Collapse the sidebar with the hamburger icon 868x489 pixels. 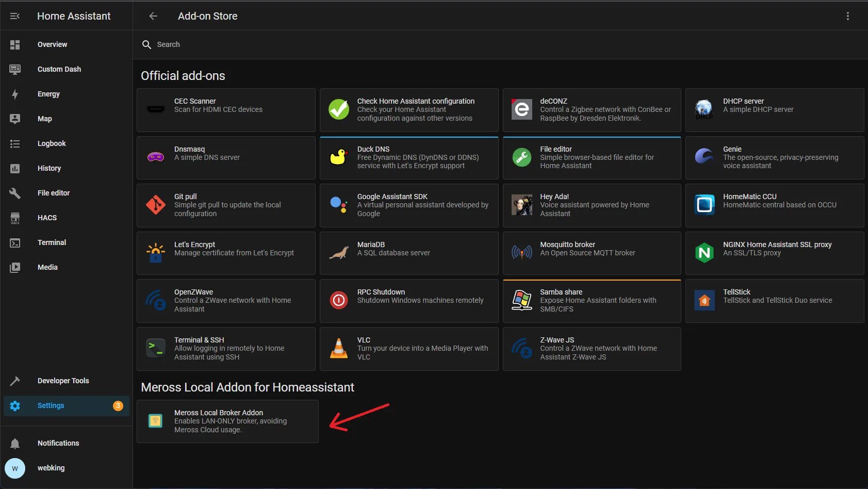15,16
